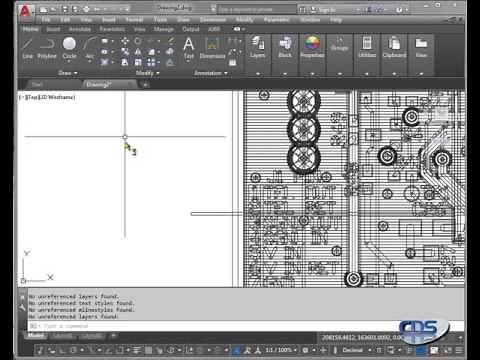Switch to the Annotate ribbon tab
This screenshot has width=480, height=360.
[80, 29]
